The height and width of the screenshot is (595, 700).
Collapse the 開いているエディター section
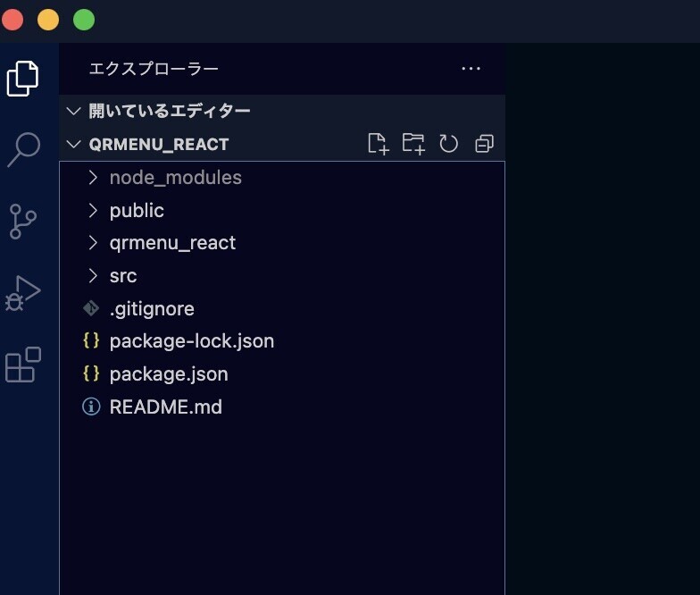click(73, 111)
